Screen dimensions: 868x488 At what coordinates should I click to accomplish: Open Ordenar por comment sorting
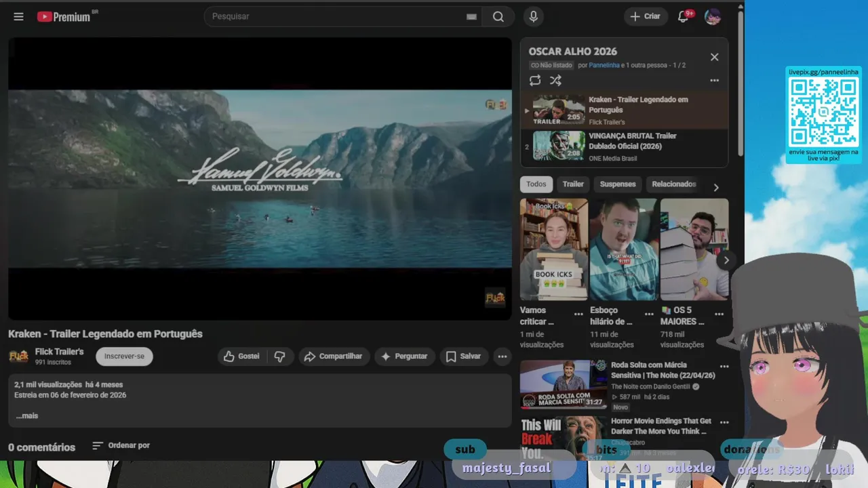[121, 445]
